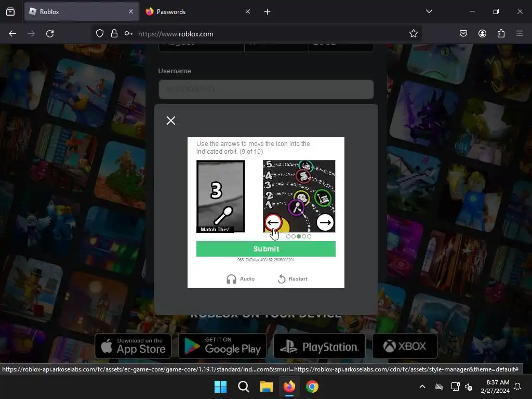Image resolution: width=532 pixels, height=399 pixels.
Task: Open Firefox View in tab bar
Action: point(10,11)
